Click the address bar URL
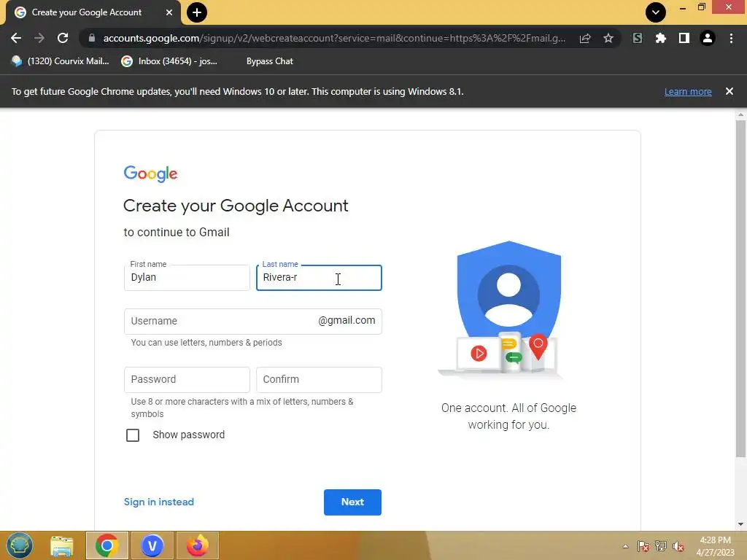Viewport: 747px width, 560px height. [334, 38]
